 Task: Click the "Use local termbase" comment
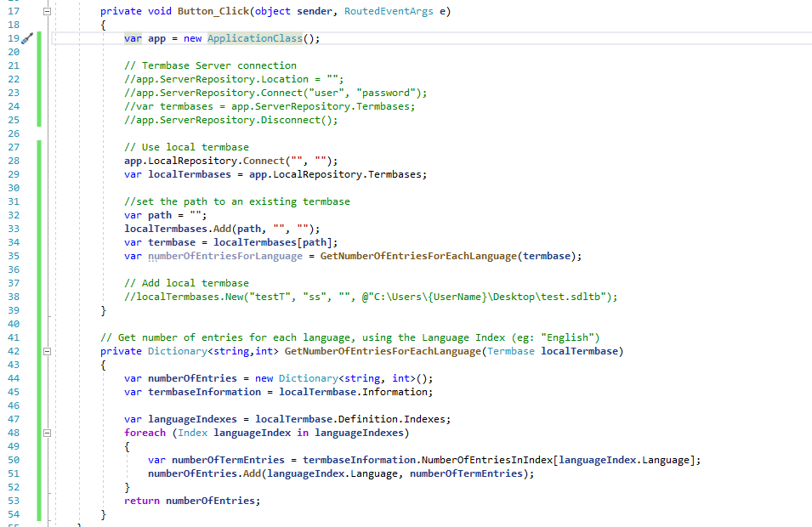pyautogui.click(x=186, y=148)
